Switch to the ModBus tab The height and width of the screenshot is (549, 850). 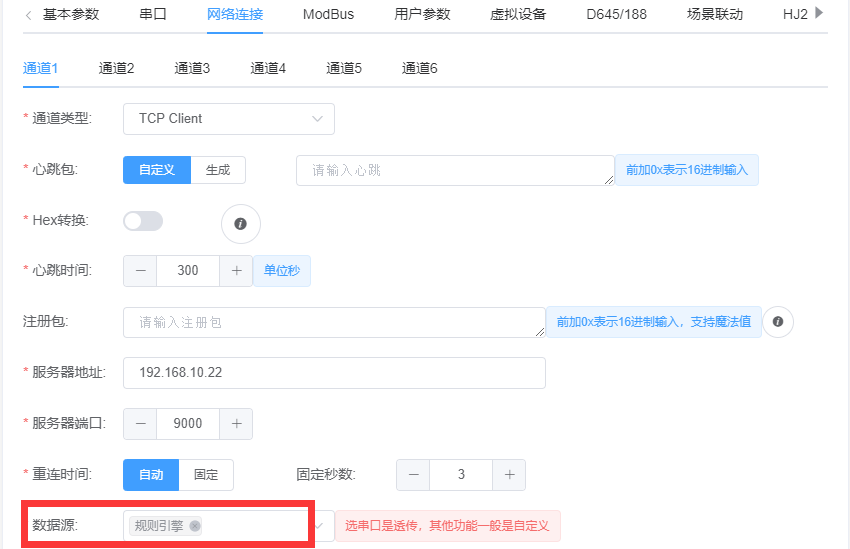click(x=328, y=15)
